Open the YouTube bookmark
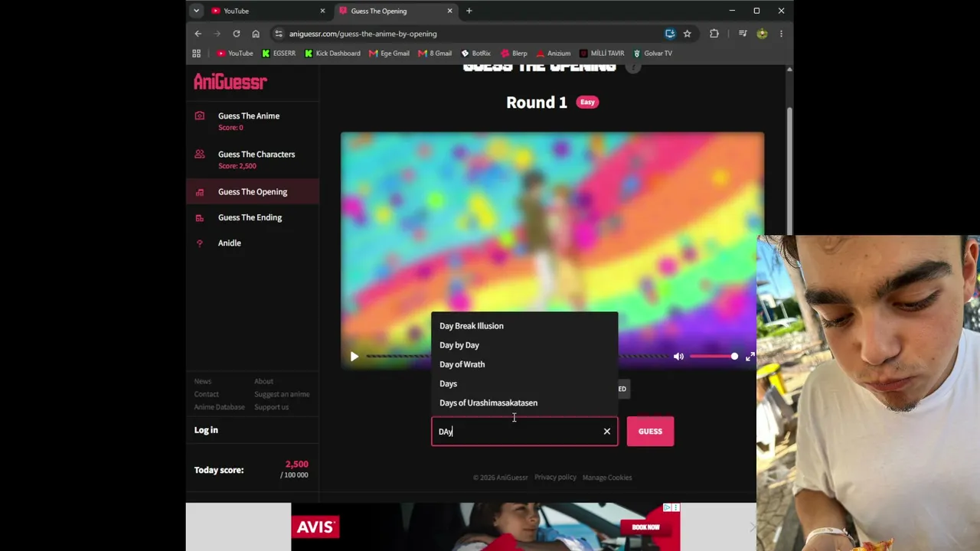 coord(235,54)
